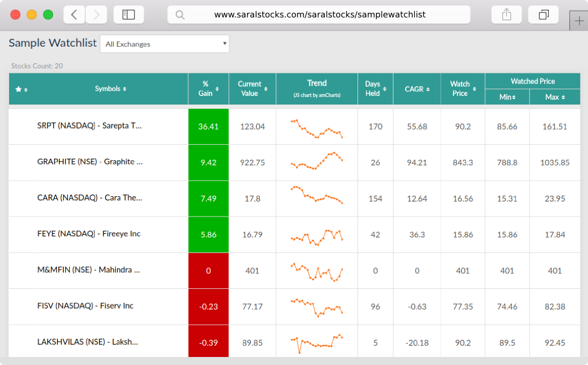This screenshot has width=588, height=365.
Task: Sort table by Symbols column
Action: pos(110,89)
